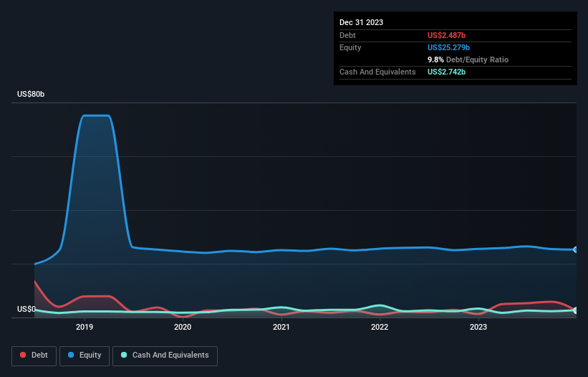Click Cash And Equivalents label in tooltip
Image resolution: width=588 pixels, height=377 pixels.
click(x=377, y=72)
